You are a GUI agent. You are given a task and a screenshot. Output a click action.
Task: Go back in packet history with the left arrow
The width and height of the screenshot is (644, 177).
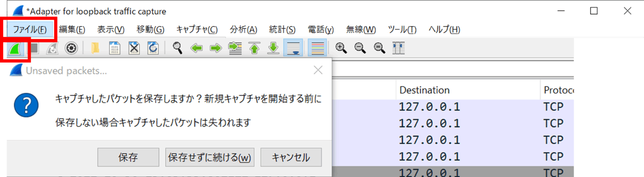pos(197,48)
